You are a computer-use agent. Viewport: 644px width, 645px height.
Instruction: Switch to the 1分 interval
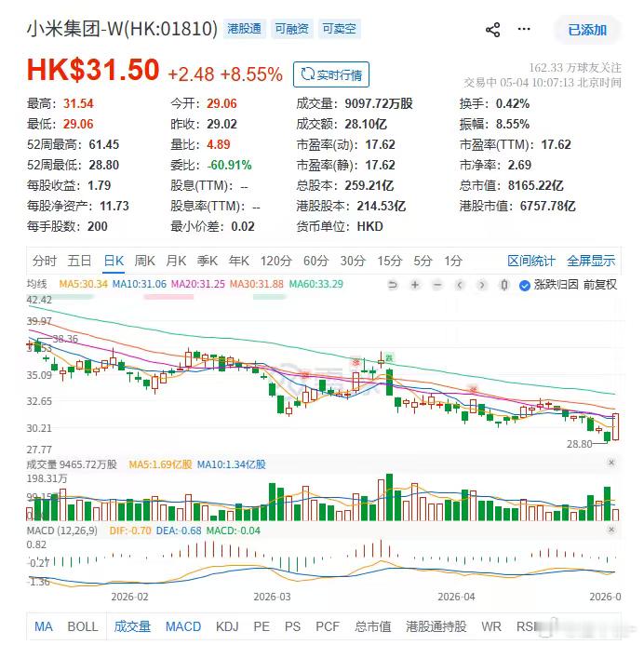453,261
